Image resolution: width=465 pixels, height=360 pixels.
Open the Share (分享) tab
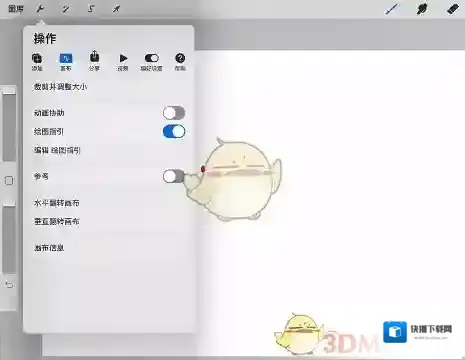pos(94,61)
